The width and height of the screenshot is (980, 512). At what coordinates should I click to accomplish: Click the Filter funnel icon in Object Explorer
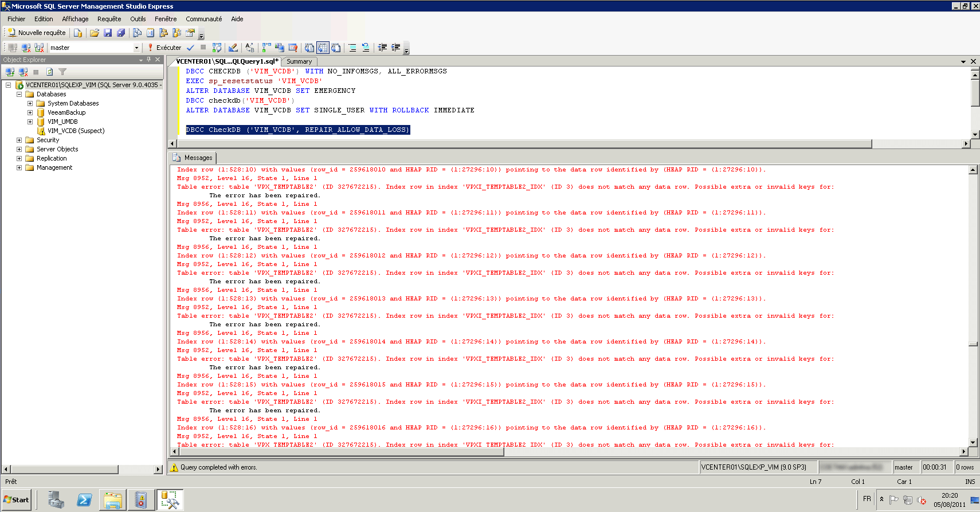pyautogui.click(x=62, y=72)
